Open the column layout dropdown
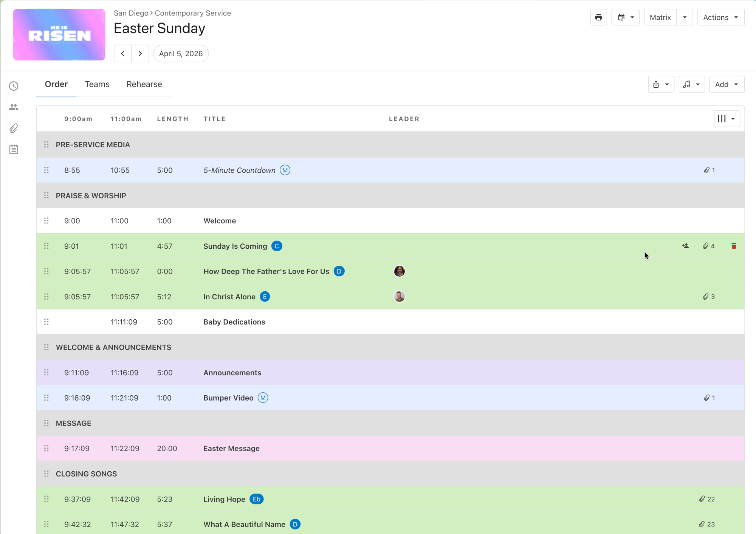756x534 pixels. click(727, 119)
